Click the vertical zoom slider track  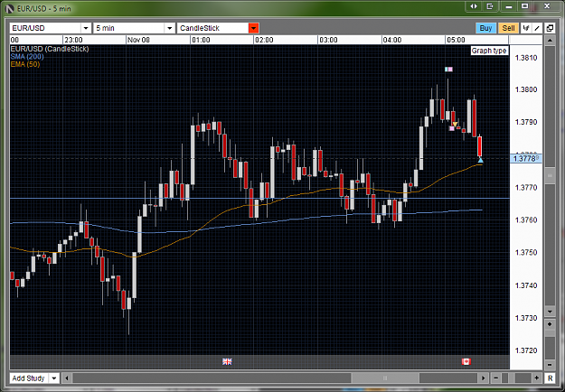550,345
